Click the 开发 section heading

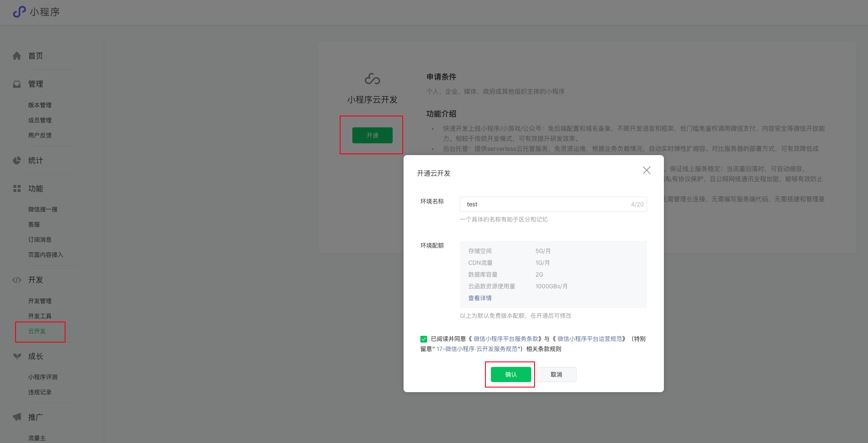pos(36,280)
